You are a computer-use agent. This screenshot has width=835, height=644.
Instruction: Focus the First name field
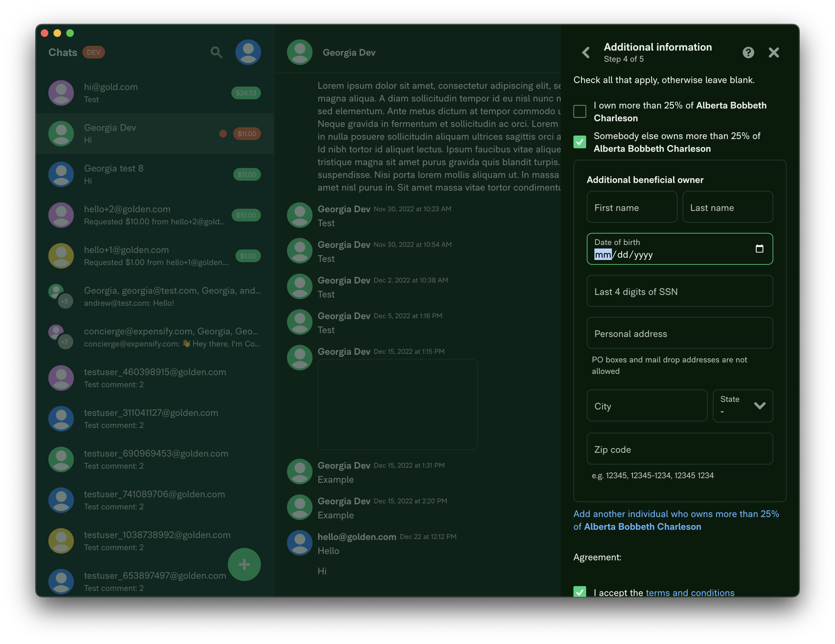click(632, 207)
